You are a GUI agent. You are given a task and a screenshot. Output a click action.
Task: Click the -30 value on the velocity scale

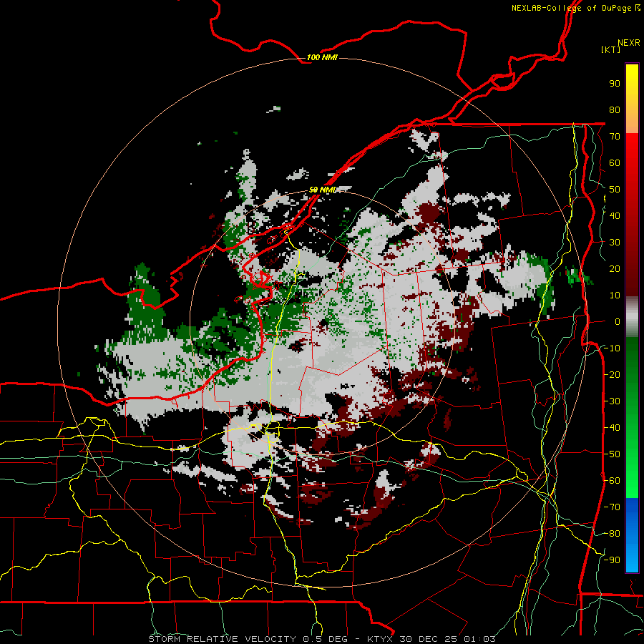point(612,401)
